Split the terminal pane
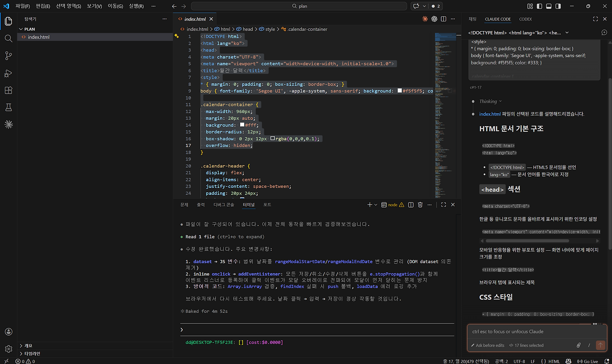 click(x=411, y=204)
